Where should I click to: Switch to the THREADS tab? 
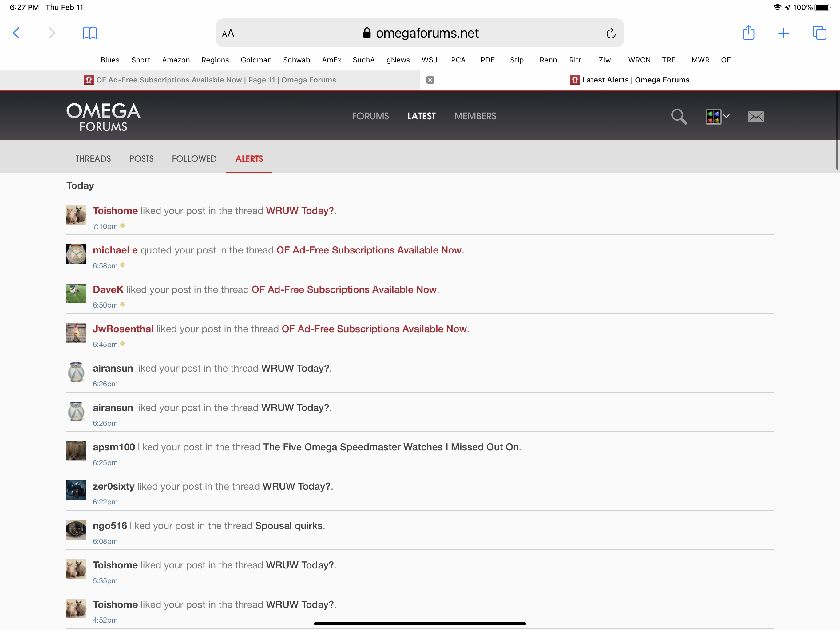coord(93,159)
